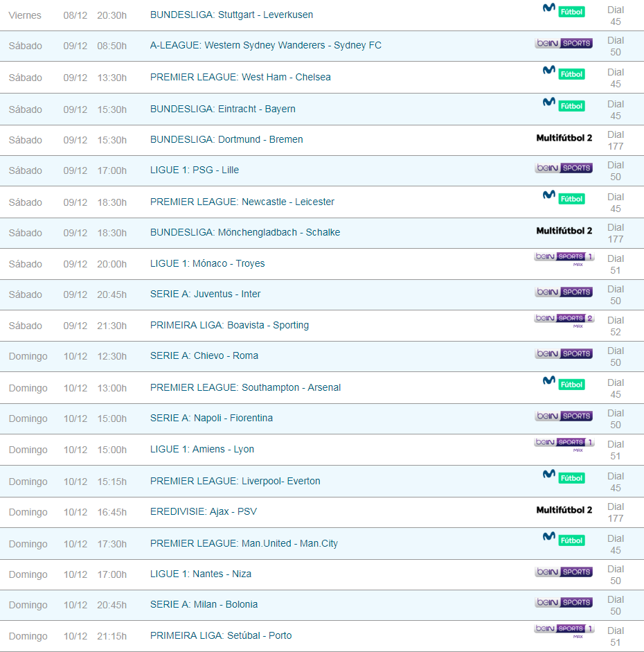The height and width of the screenshot is (652, 644).
Task: Click Movistar Fútbol logo in Stuttgart - Leverkusen row
Action: click(563, 10)
